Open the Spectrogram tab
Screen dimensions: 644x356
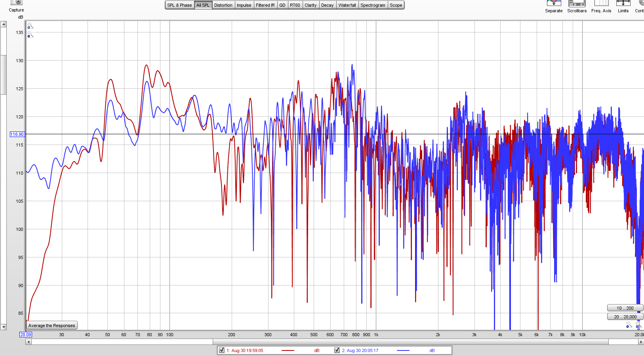(373, 5)
